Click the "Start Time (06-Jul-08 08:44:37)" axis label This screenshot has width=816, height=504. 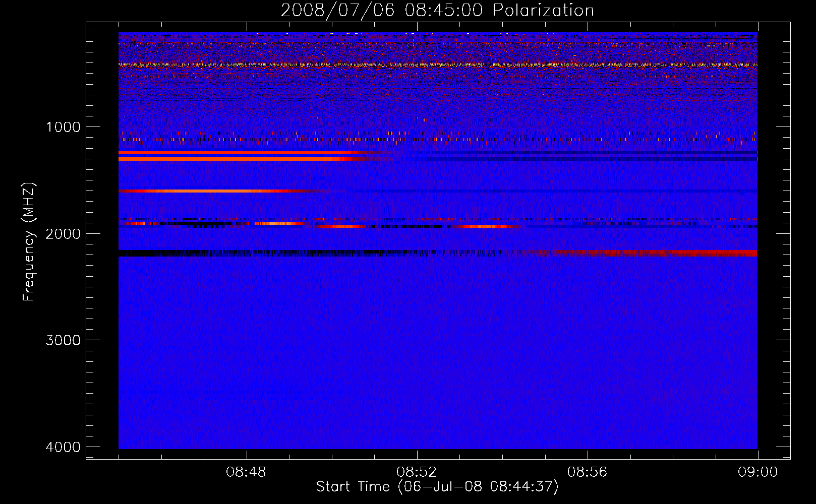437,487
